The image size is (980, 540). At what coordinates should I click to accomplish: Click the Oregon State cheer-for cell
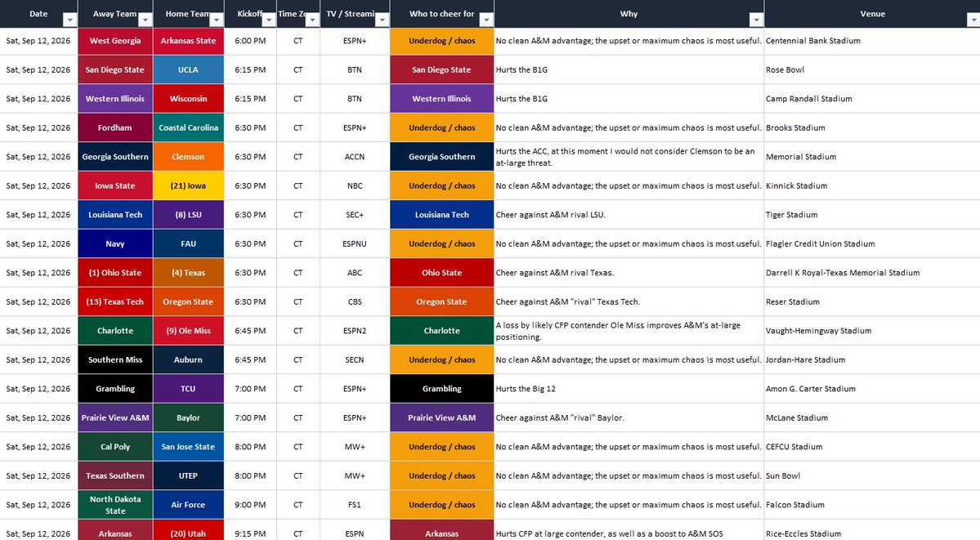tap(442, 302)
